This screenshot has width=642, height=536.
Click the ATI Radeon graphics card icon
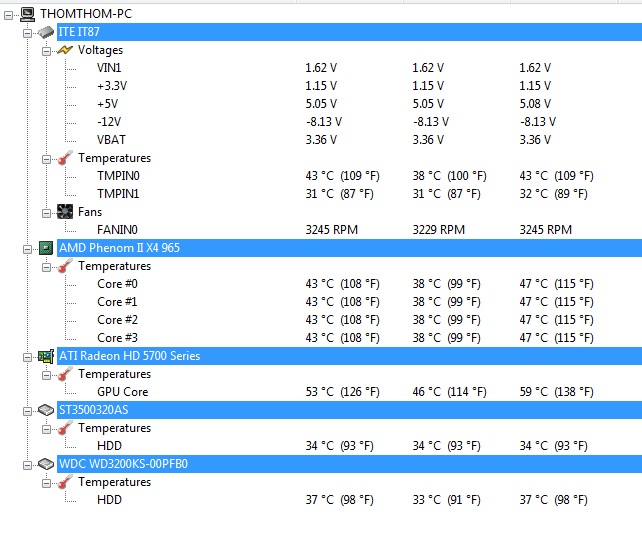coord(46,356)
